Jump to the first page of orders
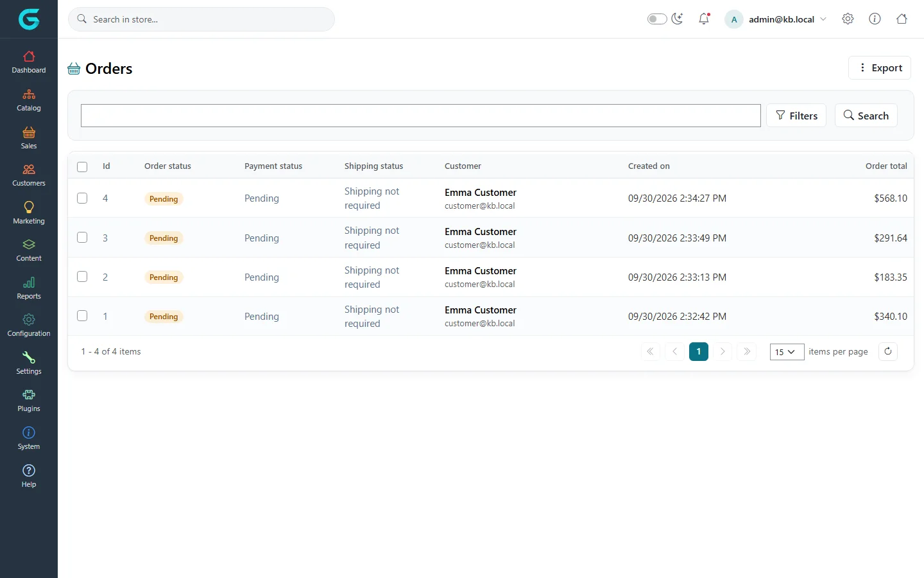The width and height of the screenshot is (924, 578). coord(651,351)
